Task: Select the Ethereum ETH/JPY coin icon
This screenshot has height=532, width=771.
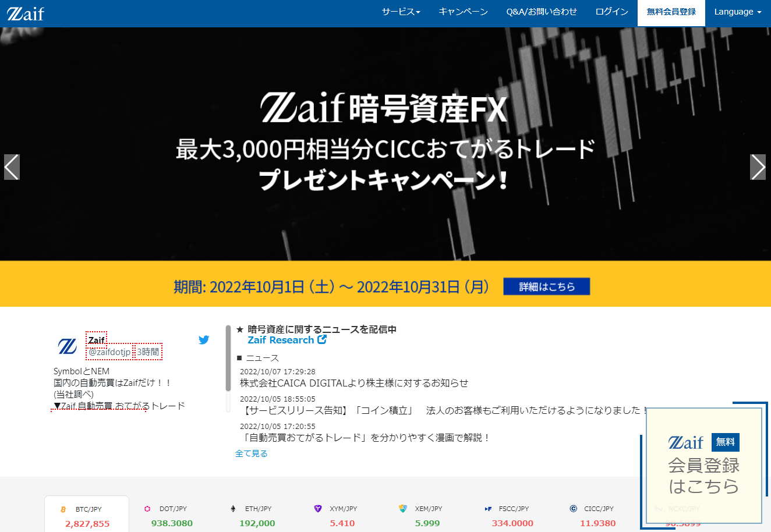Action: 233,508
